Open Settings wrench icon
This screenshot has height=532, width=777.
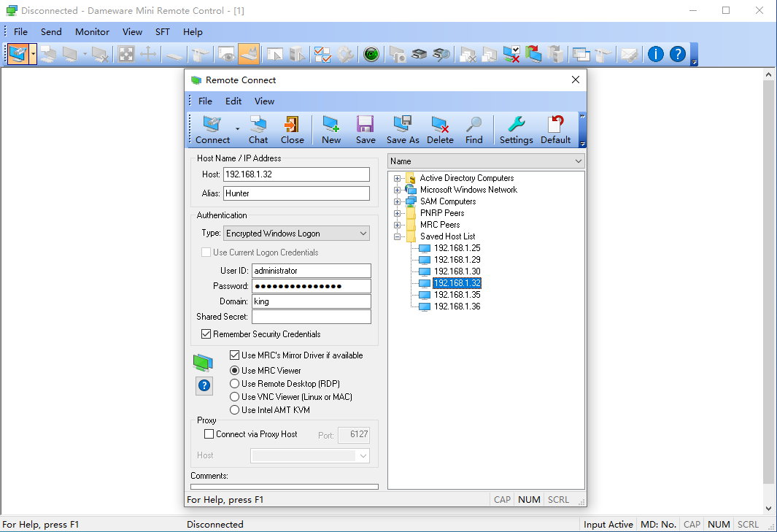(x=516, y=130)
